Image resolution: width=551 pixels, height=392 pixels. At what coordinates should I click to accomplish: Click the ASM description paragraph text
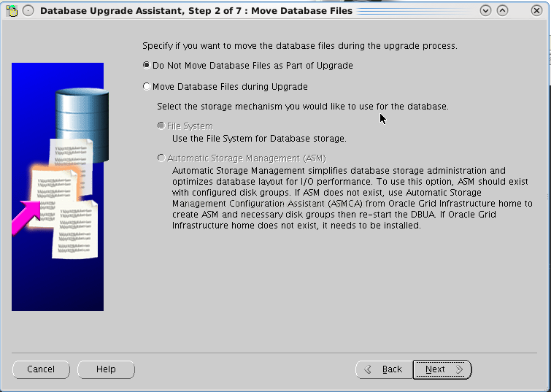(x=352, y=198)
